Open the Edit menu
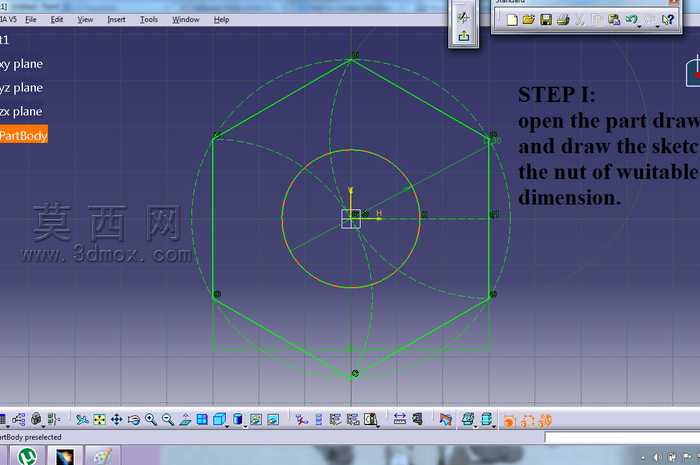 click(x=57, y=20)
